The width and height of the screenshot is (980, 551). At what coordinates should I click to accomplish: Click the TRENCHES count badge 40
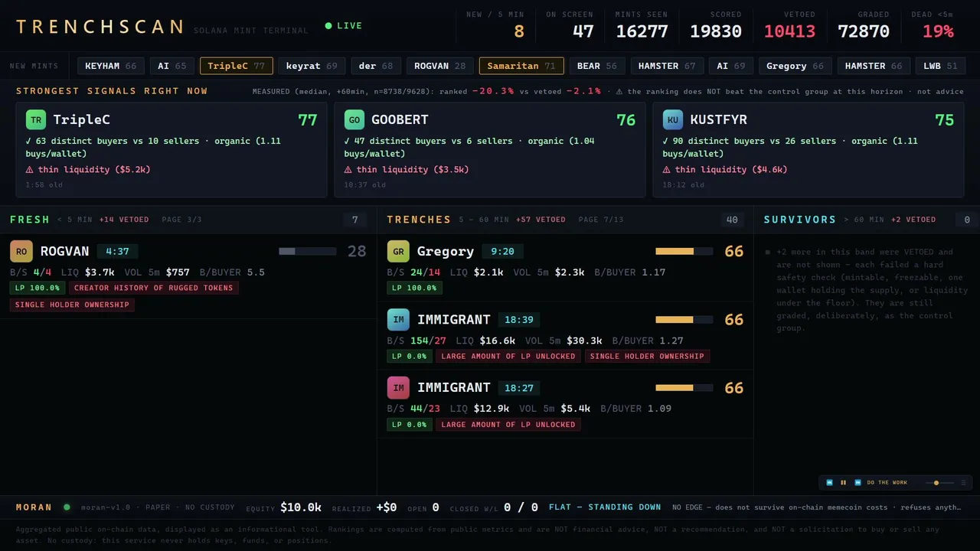pos(732,220)
